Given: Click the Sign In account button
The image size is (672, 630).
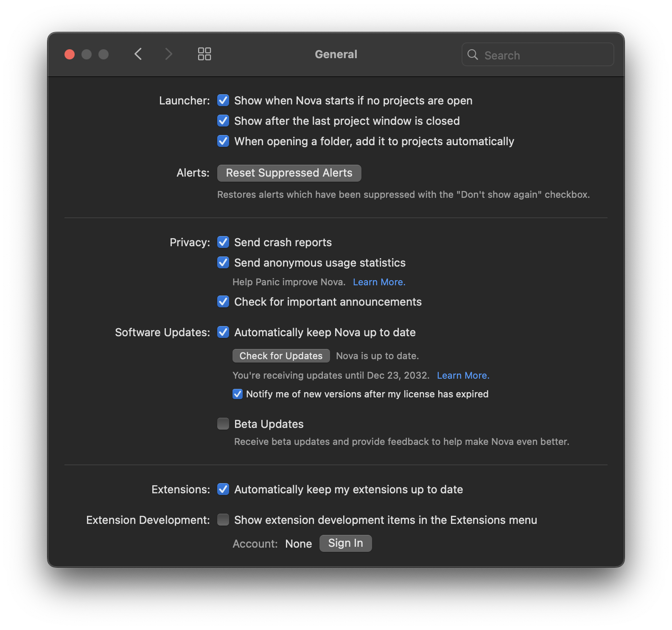Looking at the screenshot, I should click(x=345, y=543).
